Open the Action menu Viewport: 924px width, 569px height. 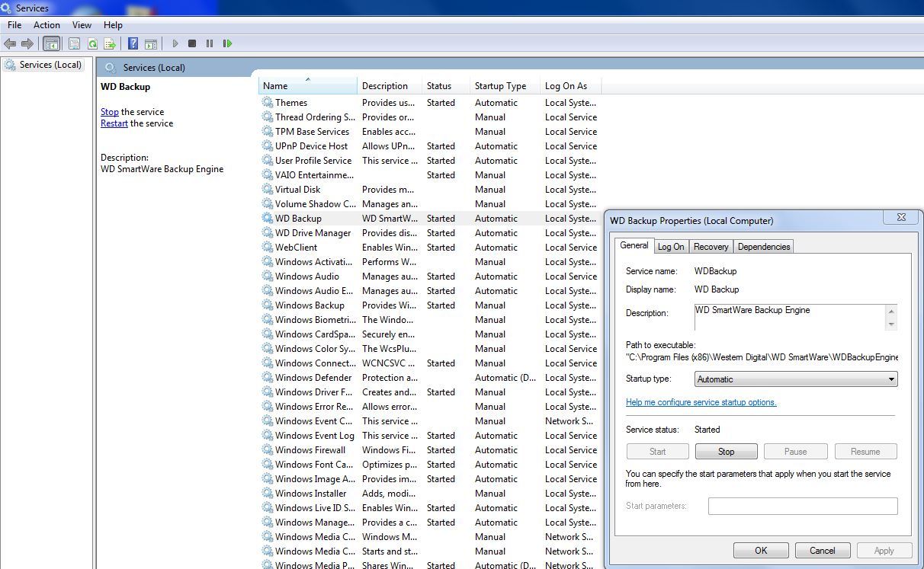coord(47,24)
